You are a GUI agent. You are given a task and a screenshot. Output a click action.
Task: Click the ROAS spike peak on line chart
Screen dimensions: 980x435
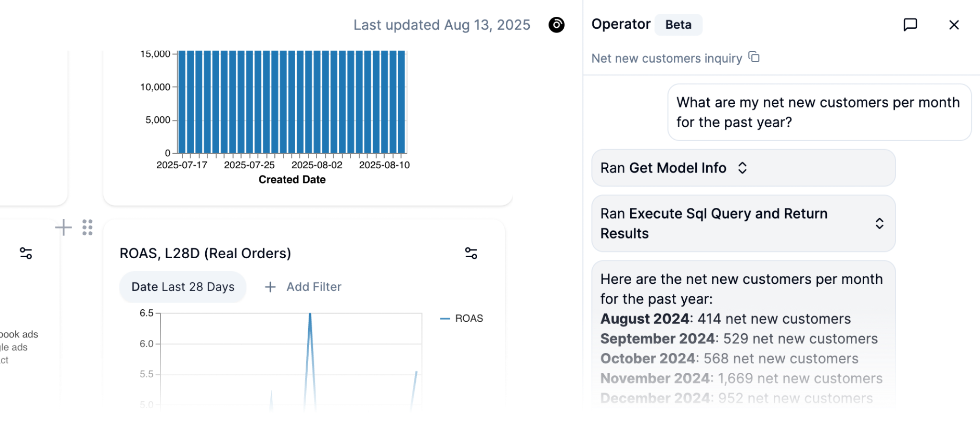[x=310, y=314]
